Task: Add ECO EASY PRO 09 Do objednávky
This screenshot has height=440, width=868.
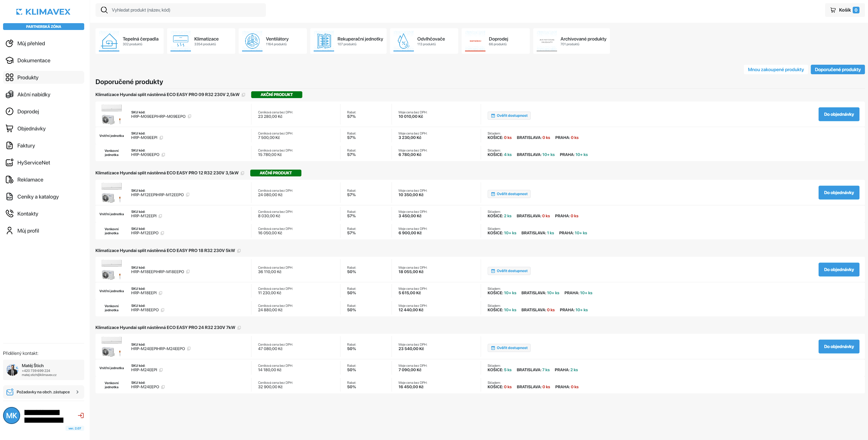Action: (x=839, y=114)
